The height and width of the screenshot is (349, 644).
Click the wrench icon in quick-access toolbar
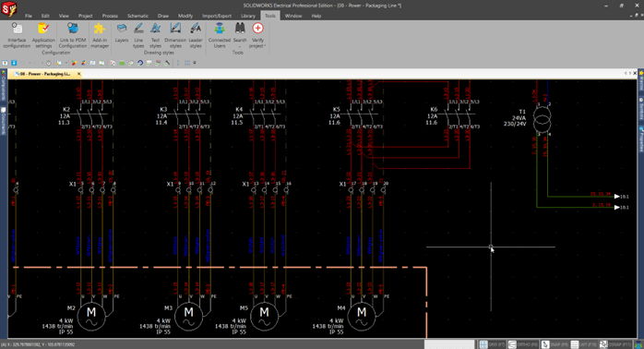tap(167, 63)
